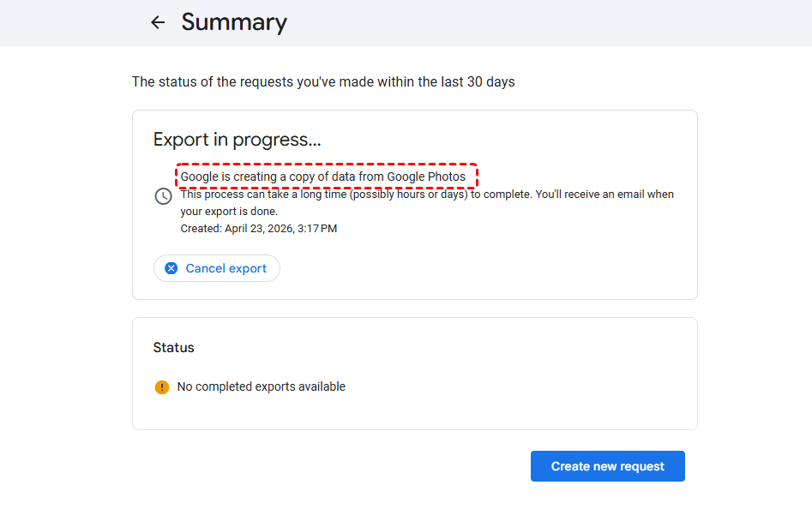Click the clock icon for export progress
The image size is (812, 521).
coord(163,196)
